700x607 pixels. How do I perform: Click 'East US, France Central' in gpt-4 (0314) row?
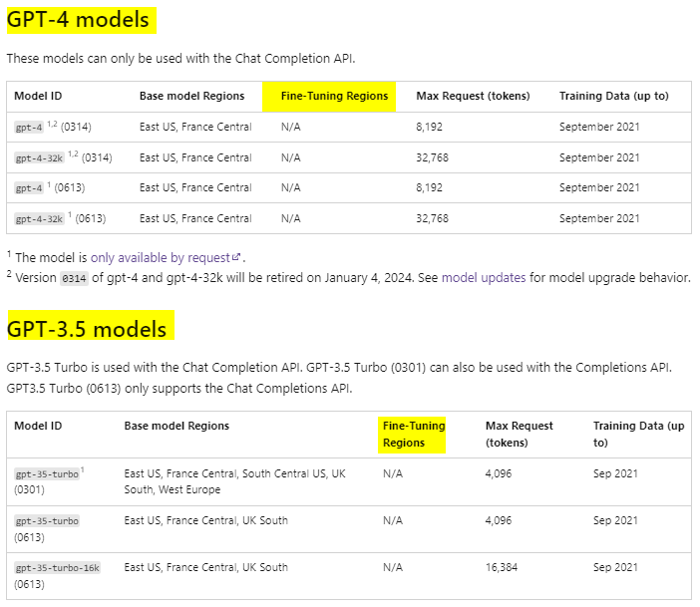tap(195, 127)
